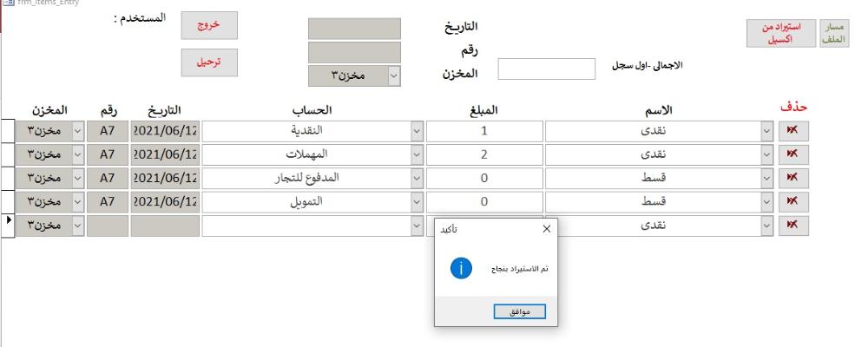The image size is (868, 347).
Task: Click the delete icon on the new empty row
Action: pos(793,226)
